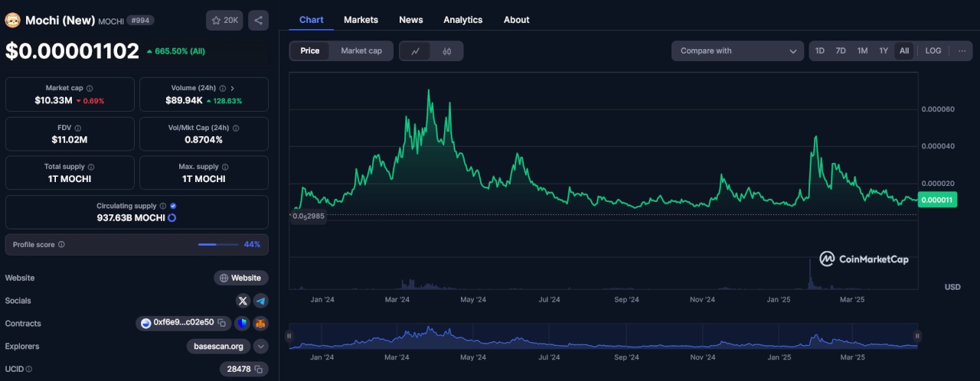Screen dimensions: 980x381
Task: Click the right range handle of chart navigator
Action: [x=917, y=336]
